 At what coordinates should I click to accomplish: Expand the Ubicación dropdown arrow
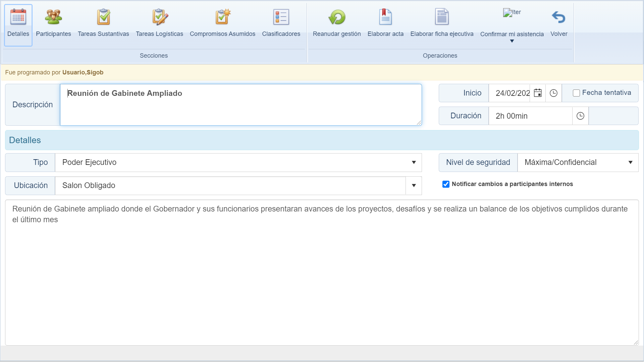pos(414,185)
